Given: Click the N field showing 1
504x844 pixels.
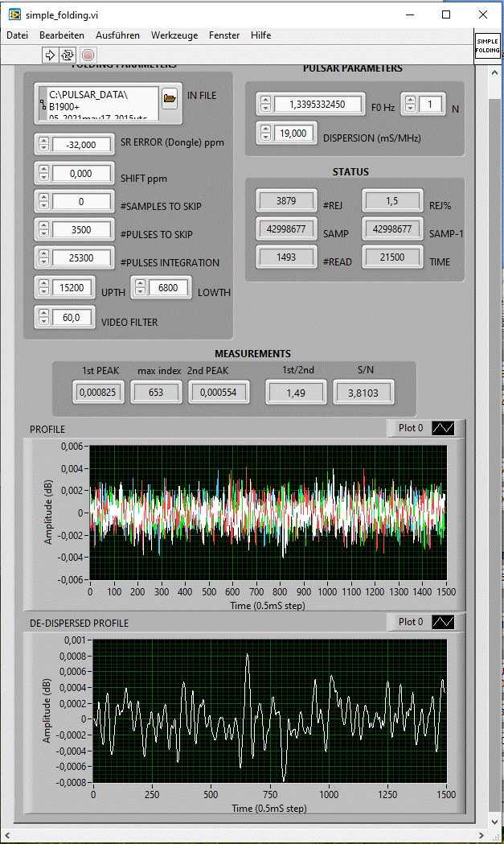Looking at the screenshot, I should point(430,104).
